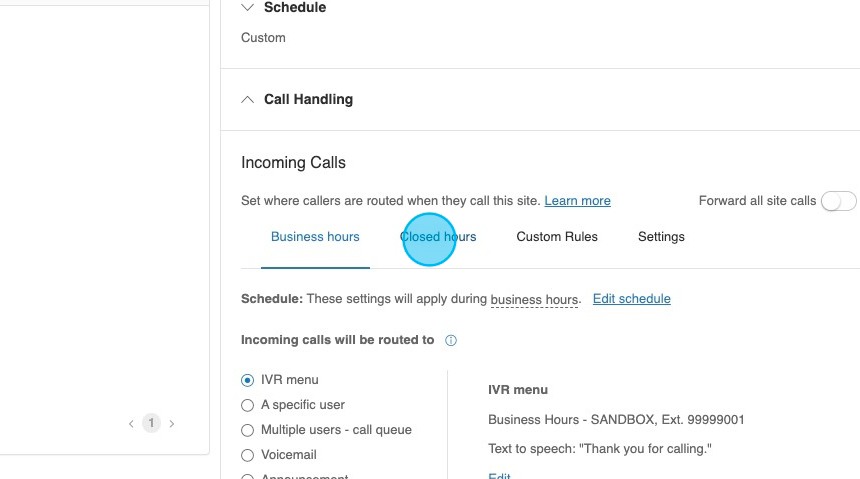Image resolution: width=860 pixels, height=479 pixels.
Task: Toggle Forward all site calls switch
Action: pos(838,201)
